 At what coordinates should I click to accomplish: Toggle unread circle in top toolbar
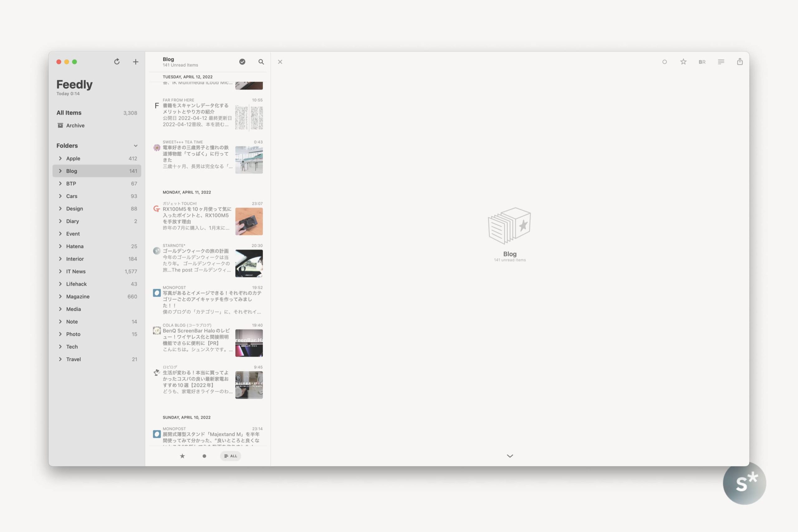[664, 62]
